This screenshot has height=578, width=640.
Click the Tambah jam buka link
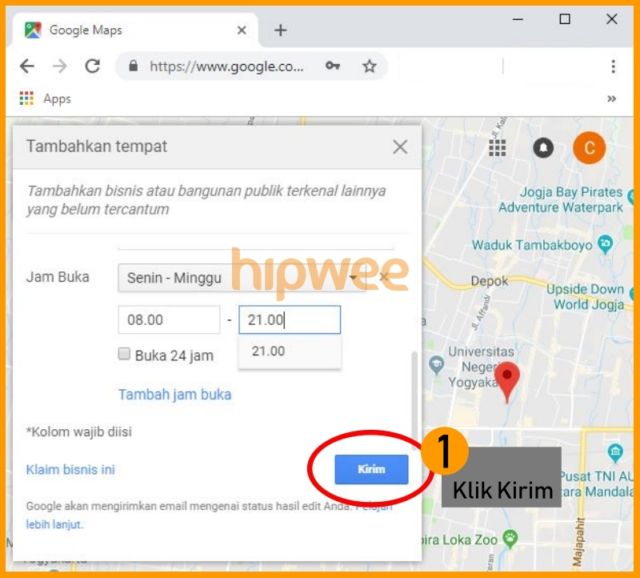click(175, 394)
